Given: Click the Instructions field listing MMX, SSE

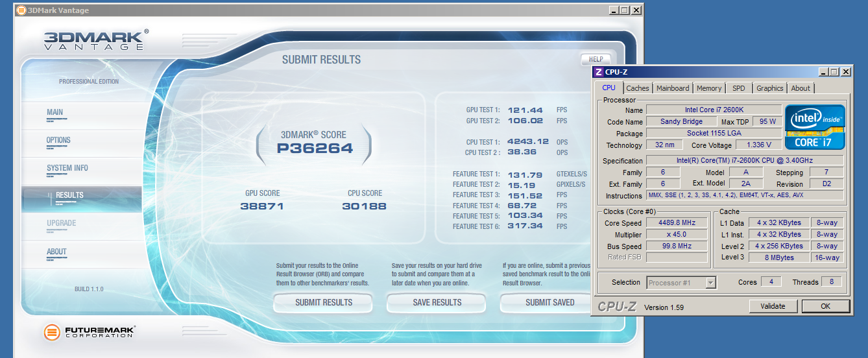Looking at the screenshot, I should pos(745,195).
